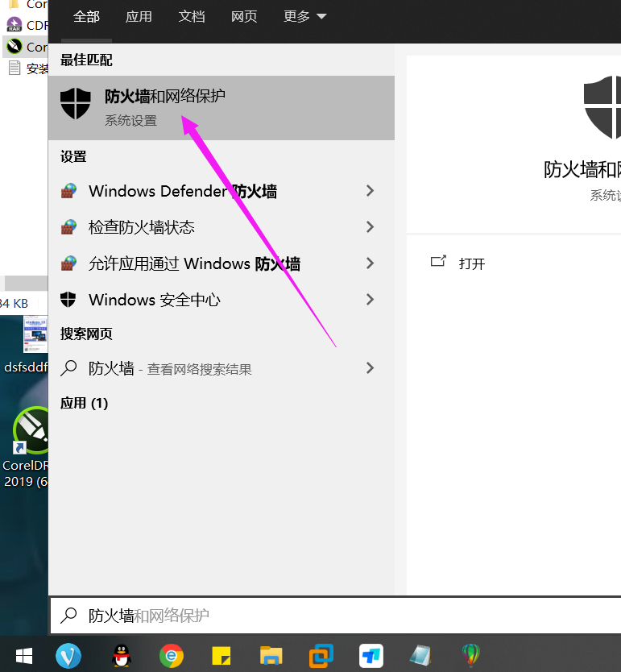Image resolution: width=621 pixels, height=672 pixels.
Task: Expand the 防火墙 web search chevron
Action: point(371,367)
